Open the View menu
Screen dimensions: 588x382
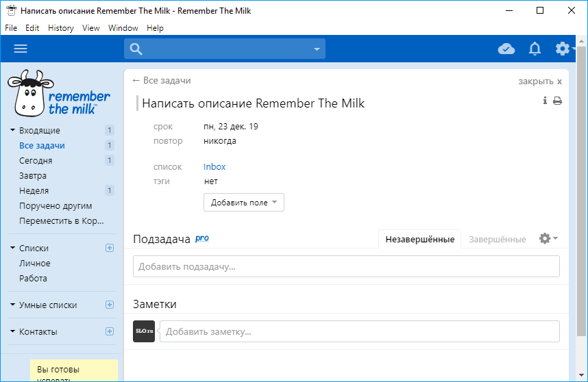point(90,28)
